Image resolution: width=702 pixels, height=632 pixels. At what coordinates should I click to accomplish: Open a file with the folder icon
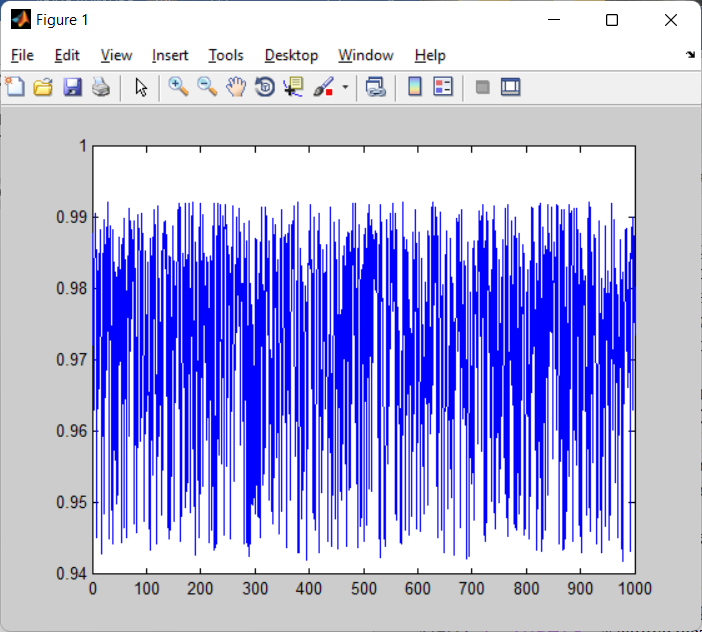(43, 87)
